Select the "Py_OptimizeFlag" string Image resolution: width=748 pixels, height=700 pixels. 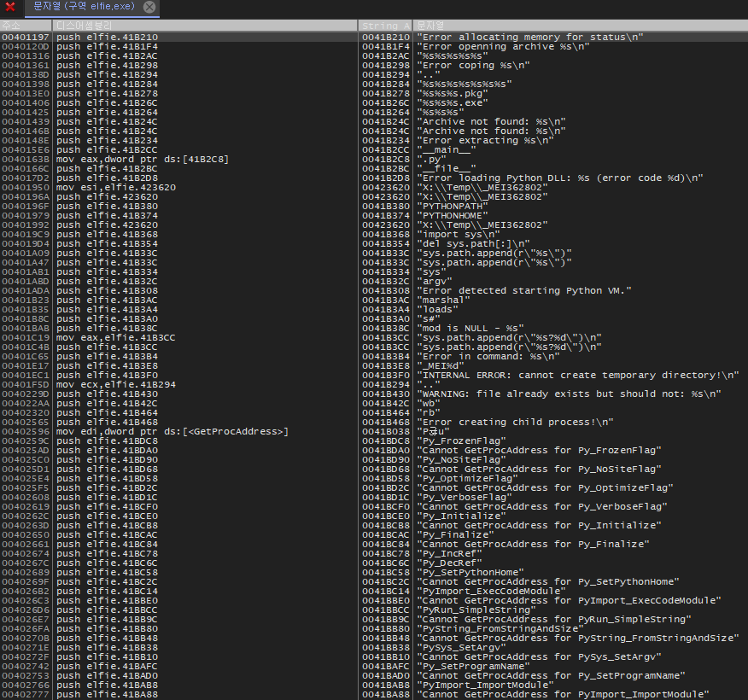click(468, 478)
